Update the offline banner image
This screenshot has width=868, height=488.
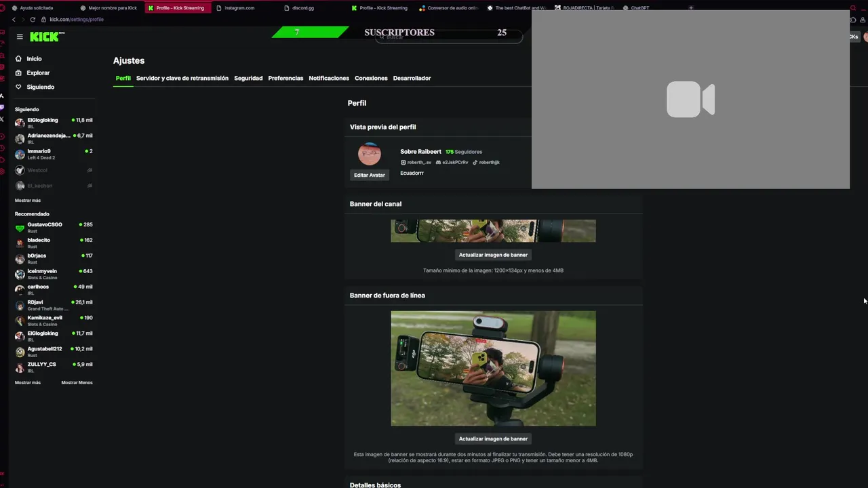493,439
